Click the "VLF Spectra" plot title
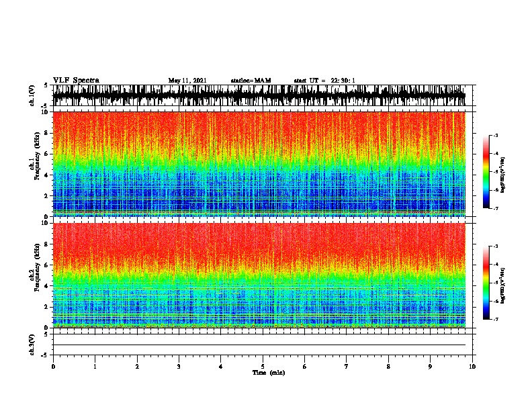 pos(76,81)
